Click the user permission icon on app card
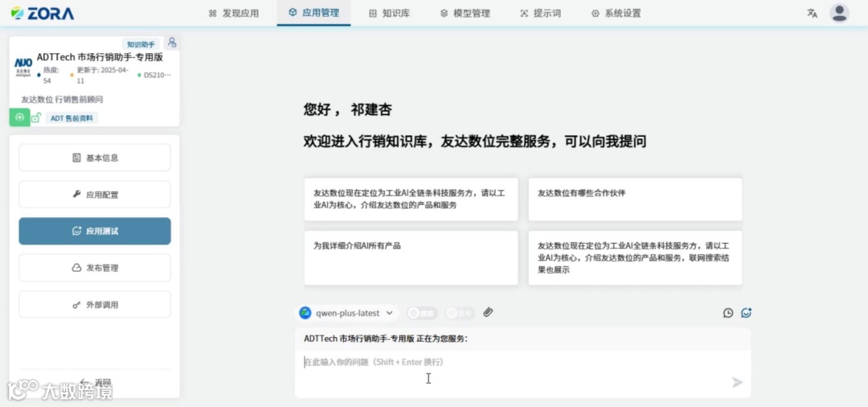 tap(172, 43)
